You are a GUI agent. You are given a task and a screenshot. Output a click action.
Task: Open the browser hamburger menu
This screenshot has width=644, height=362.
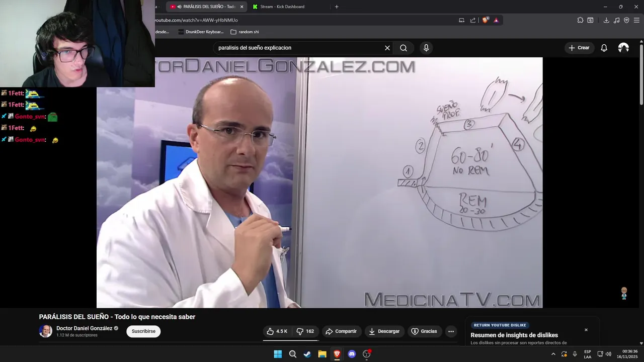pos(636,20)
